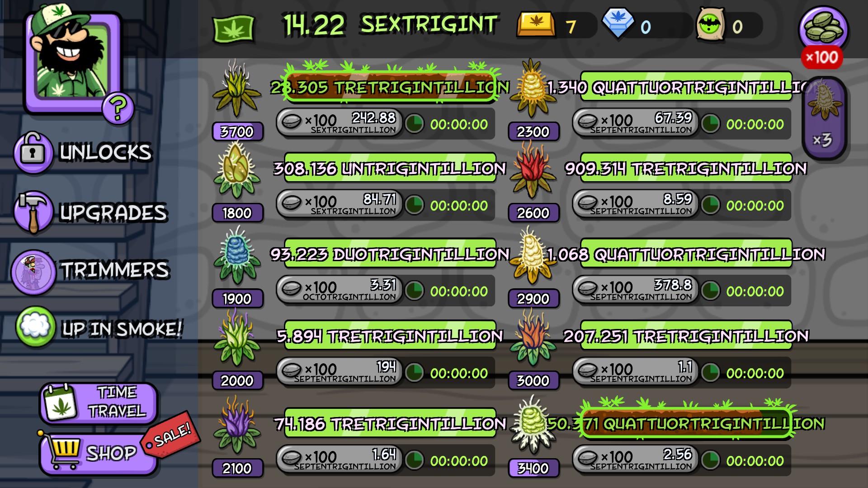This screenshot has width=868, height=488.
Task: Open the Trimmers menu
Action: click(90, 271)
